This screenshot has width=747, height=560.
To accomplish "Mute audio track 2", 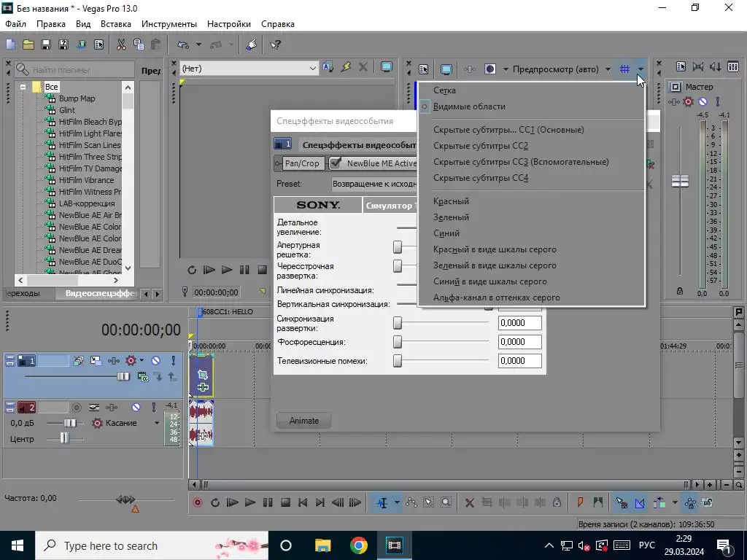I will [136, 408].
